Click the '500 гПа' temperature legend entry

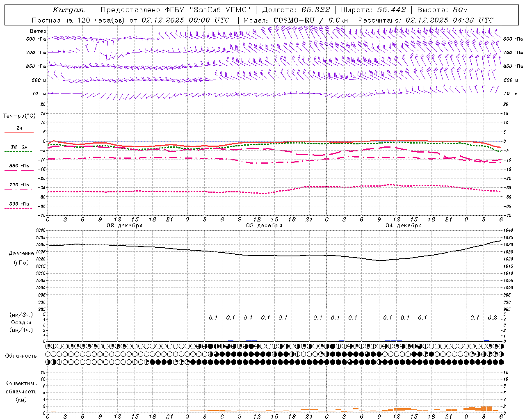(19, 204)
